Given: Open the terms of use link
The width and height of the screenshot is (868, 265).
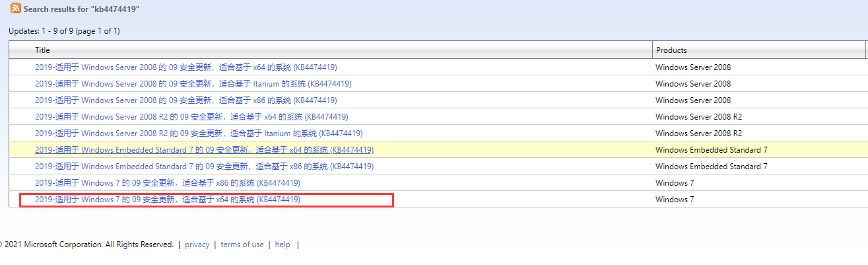Looking at the screenshot, I should (242, 245).
